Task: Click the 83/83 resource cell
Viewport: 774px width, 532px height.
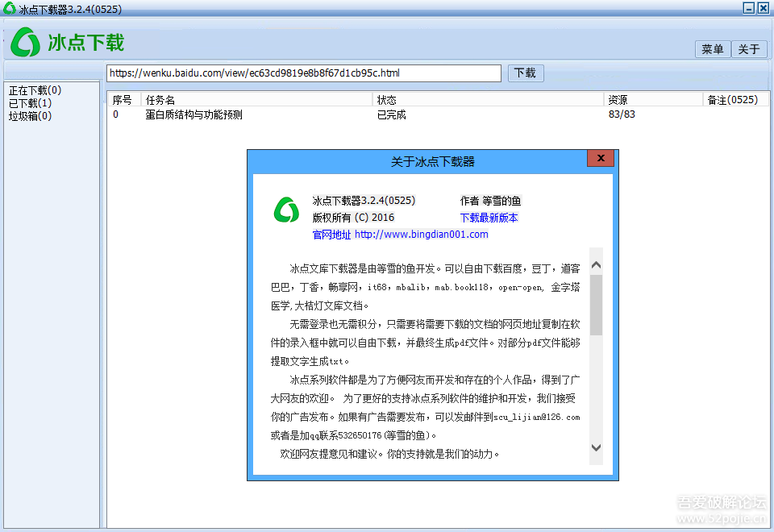Action: point(622,114)
